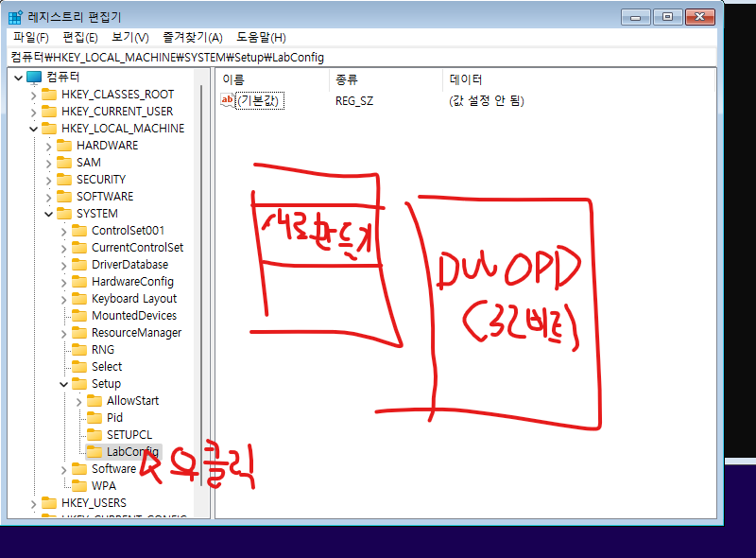Click the SECURITY folder icon
This screenshot has width=756, height=558.
pos(64,179)
